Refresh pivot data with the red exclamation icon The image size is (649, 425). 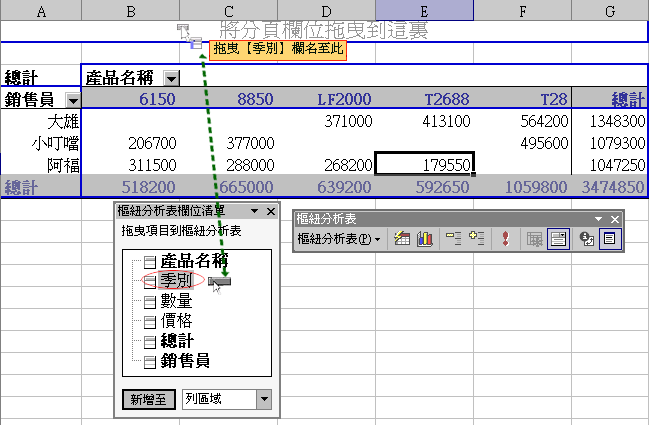(x=505, y=239)
